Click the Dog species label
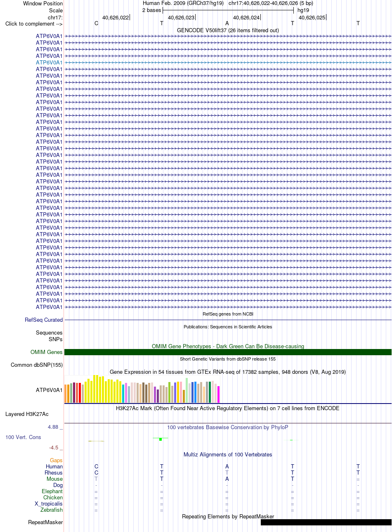This screenshot has width=392, height=532. pyautogui.click(x=58, y=485)
